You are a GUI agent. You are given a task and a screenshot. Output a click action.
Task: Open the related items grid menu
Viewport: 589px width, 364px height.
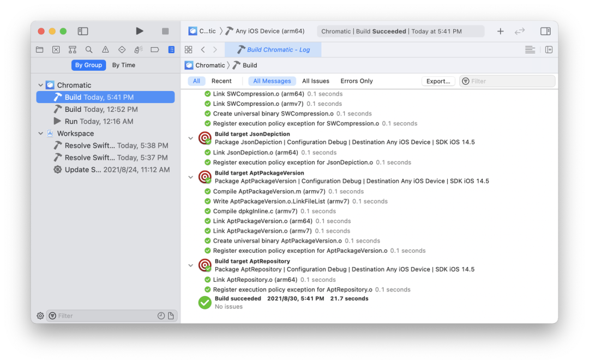(x=189, y=50)
